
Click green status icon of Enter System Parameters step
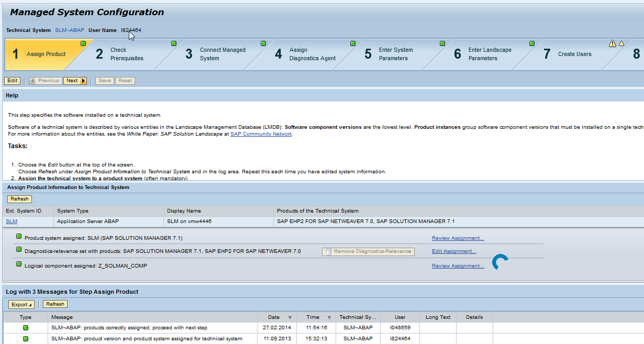point(442,43)
